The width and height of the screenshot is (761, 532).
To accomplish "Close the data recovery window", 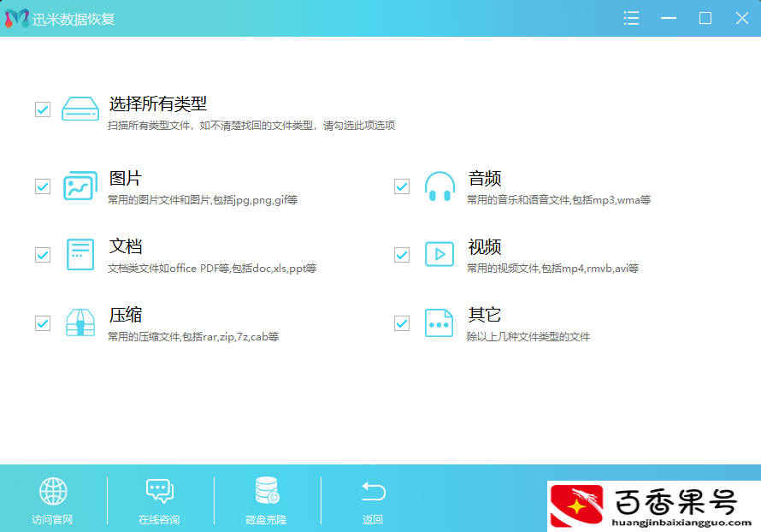I will coord(742,18).
